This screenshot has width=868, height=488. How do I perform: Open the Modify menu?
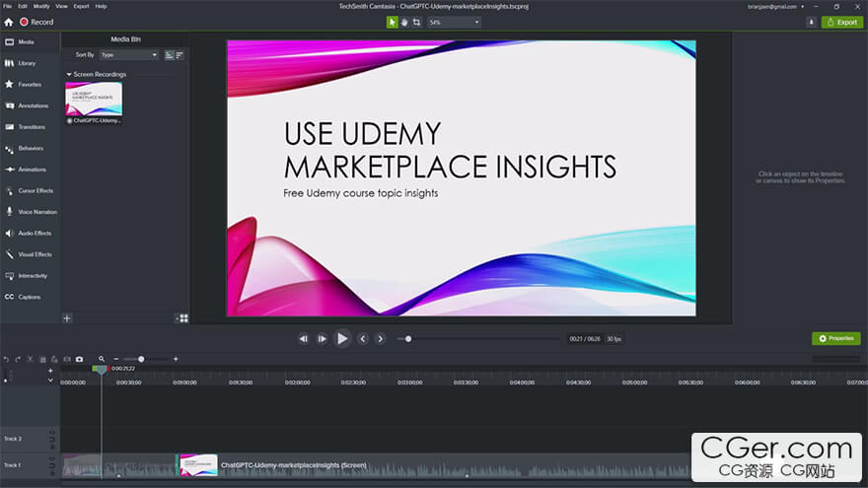pyautogui.click(x=41, y=6)
